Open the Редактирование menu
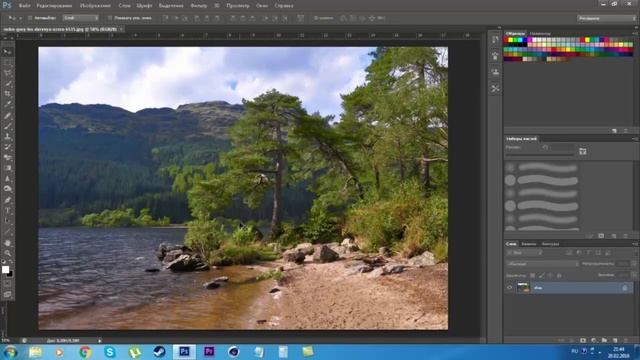 [54, 6]
